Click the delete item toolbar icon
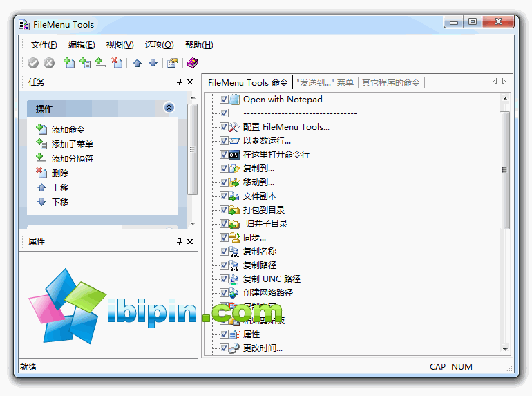This screenshot has width=532, height=396. [117, 63]
